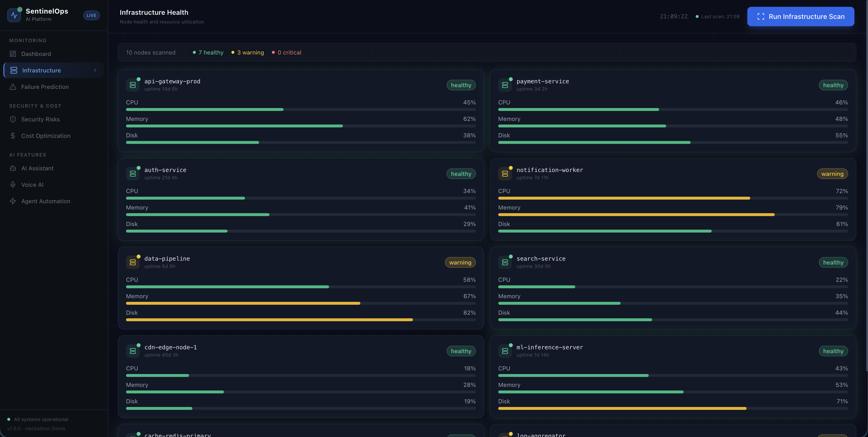Select the Infrastructure menu item
Image resolution: width=868 pixels, height=437 pixels.
(41, 70)
